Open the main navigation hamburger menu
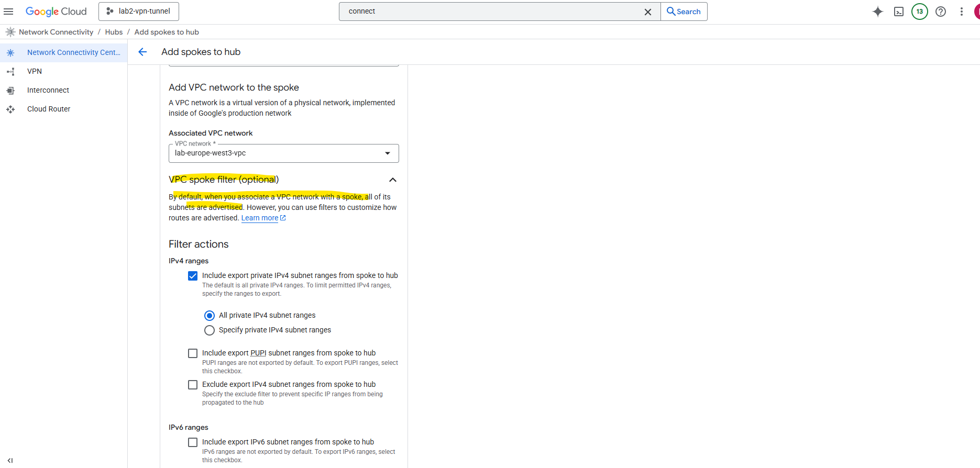The height and width of the screenshot is (468, 980). [x=8, y=12]
